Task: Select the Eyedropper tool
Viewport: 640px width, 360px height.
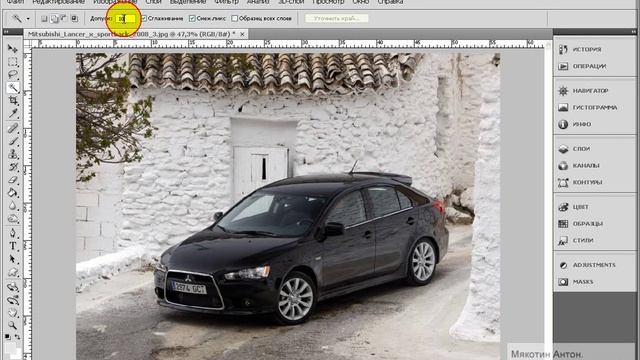Action: click(x=13, y=113)
